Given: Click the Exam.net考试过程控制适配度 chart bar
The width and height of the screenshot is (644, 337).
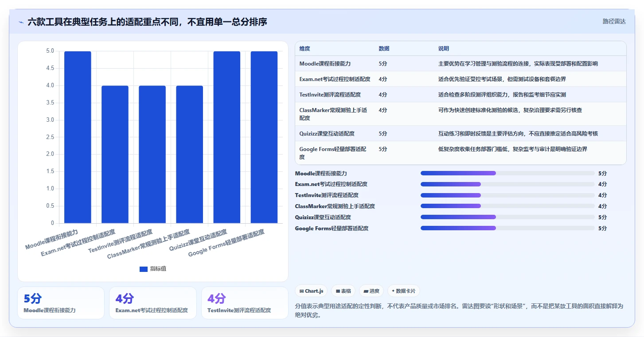Looking at the screenshot, I should [115, 155].
